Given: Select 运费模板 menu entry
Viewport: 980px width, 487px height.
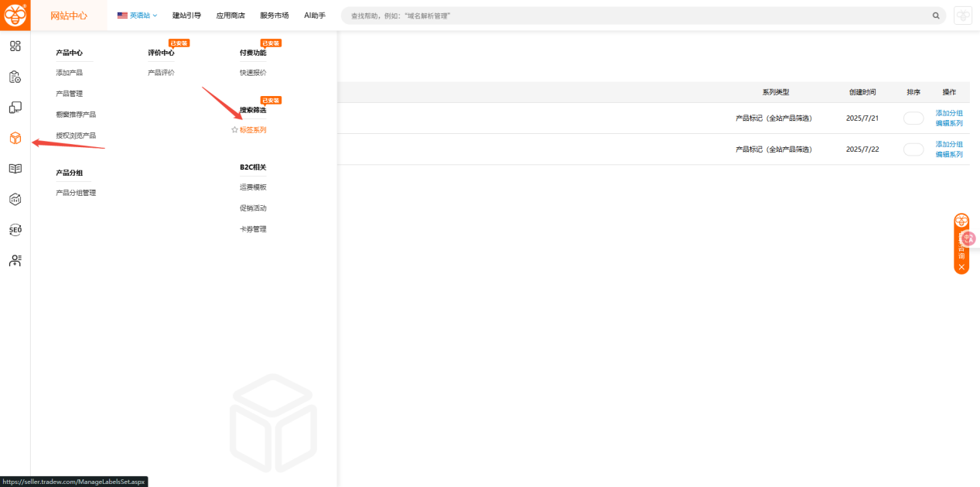Looking at the screenshot, I should 253,187.
